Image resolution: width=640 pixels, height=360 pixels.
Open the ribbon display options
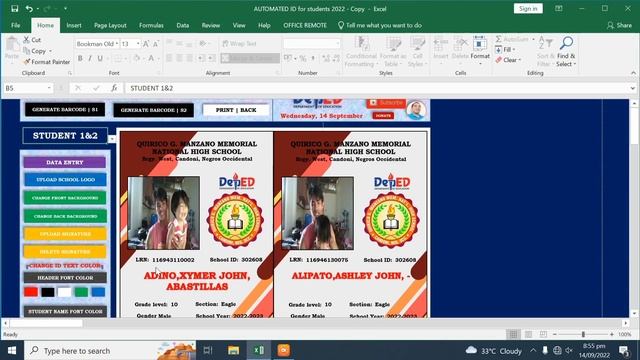coord(558,9)
